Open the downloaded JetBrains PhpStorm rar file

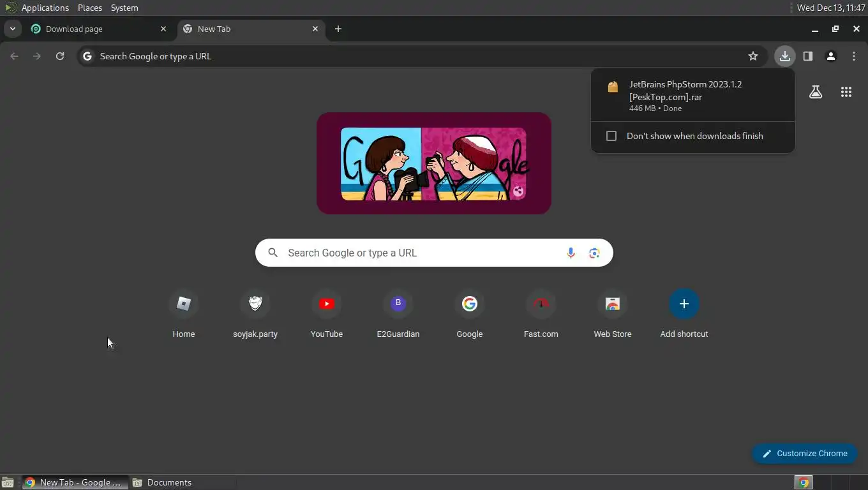pos(692,95)
